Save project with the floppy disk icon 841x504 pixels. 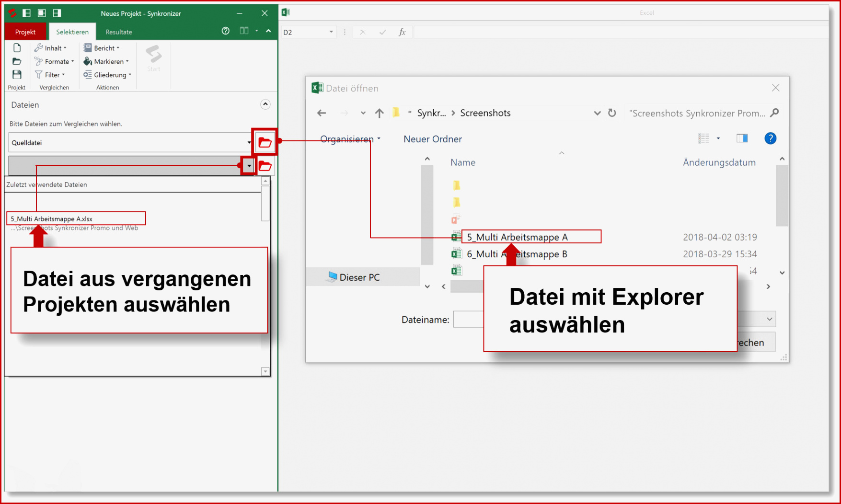tap(17, 75)
